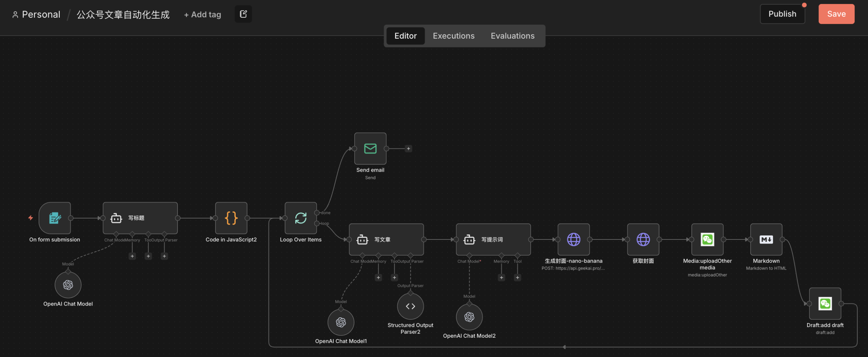The height and width of the screenshot is (357, 868).
Task: Switch to the Evaluations tab
Action: (x=512, y=36)
